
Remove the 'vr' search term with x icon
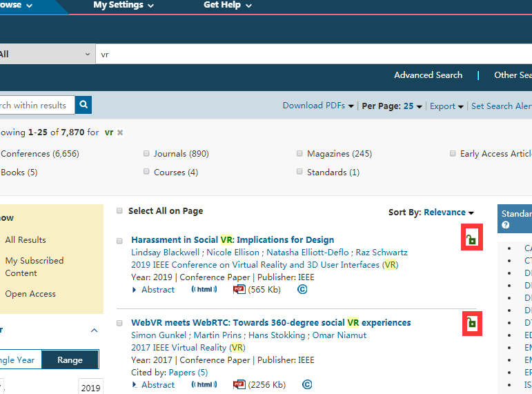[120, 132]
